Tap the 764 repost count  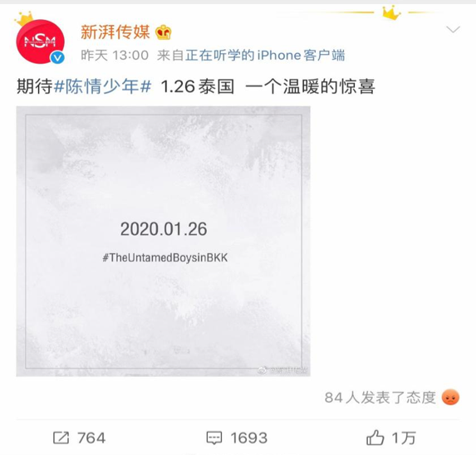tap(91, 438)
